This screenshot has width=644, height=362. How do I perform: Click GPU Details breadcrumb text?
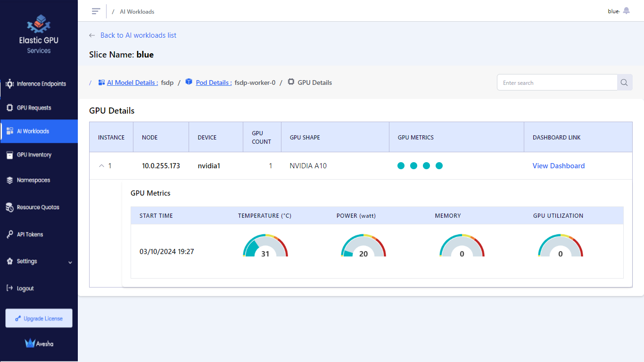click(315, 82)
